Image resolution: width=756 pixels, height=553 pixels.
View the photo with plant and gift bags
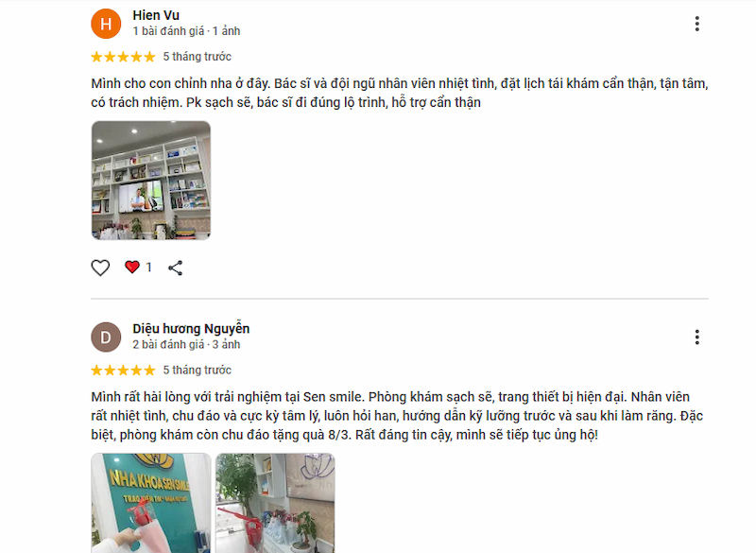click(275, 503)
